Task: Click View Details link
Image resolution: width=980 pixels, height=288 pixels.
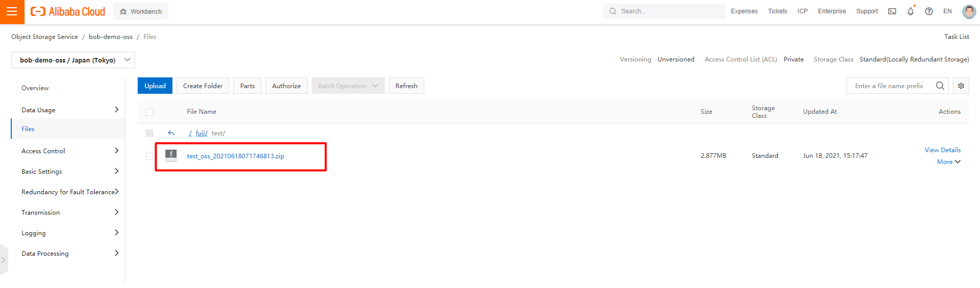Action: (x=943, y=150)
